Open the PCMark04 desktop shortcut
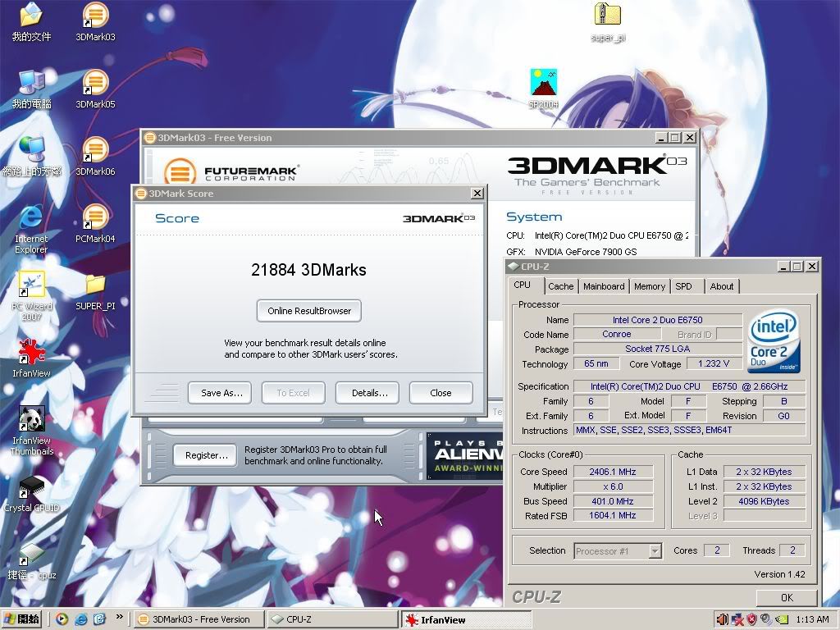The image size is (840, 630). point(95,219)
